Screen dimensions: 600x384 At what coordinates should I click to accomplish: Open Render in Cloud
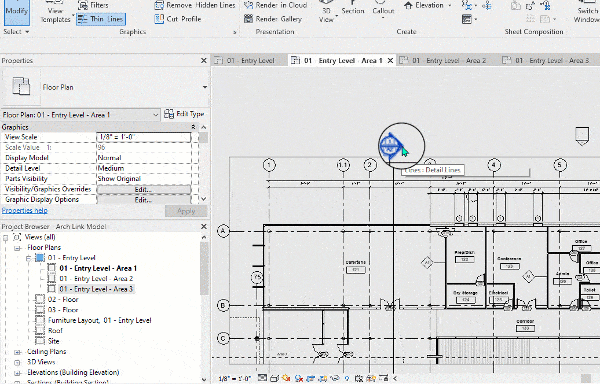(276, 5)
